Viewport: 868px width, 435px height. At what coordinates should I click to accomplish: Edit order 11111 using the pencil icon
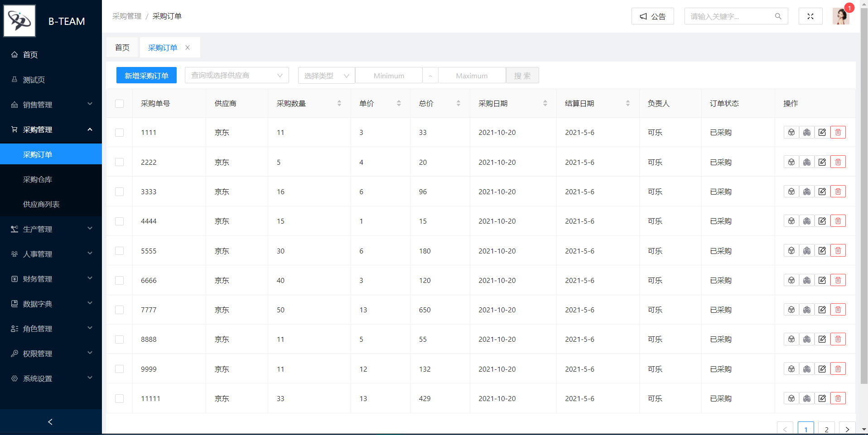tap(822, 398)
